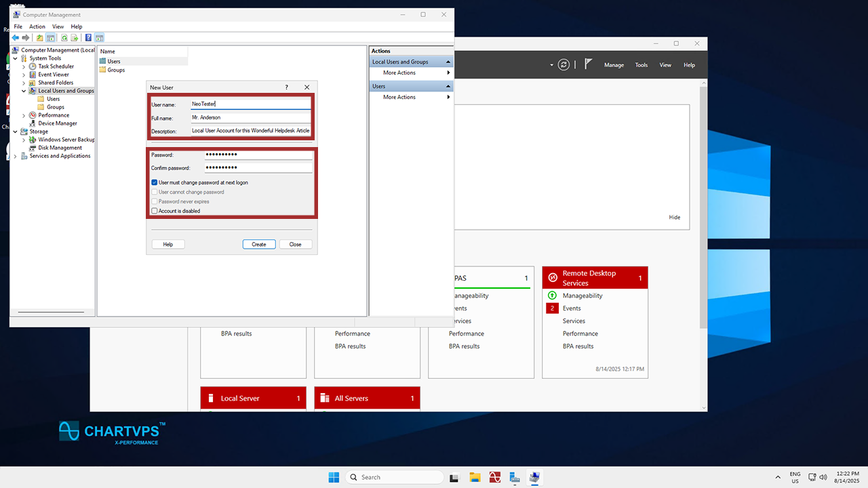Screen dimensions: 868x488
Task: Open the Action menu
Action: point(37,26)
